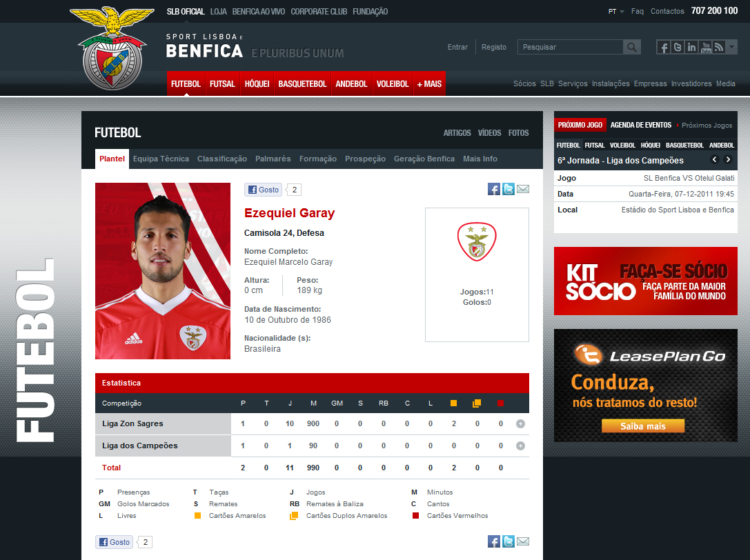Image resolution: width=750 pixels, height=560 pixels.
Task: Click the email envelope icon near the top
Action: pyautogui.click(x=523, y=189)
